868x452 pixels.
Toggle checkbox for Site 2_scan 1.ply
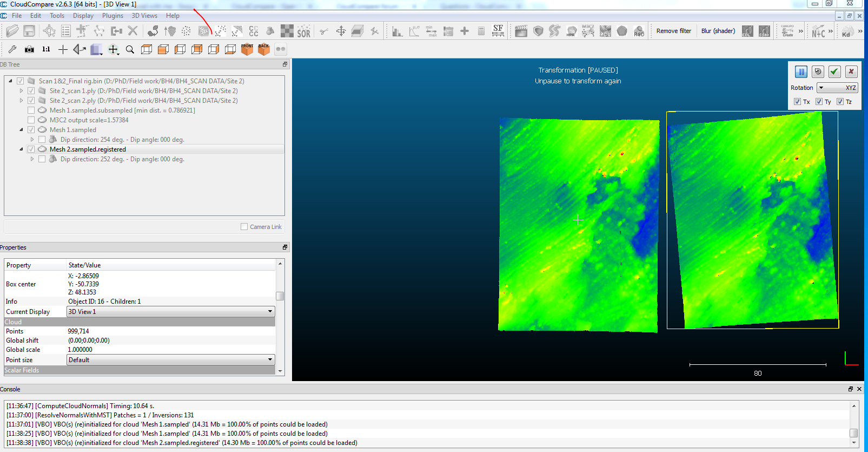click(x=31, y=91)
